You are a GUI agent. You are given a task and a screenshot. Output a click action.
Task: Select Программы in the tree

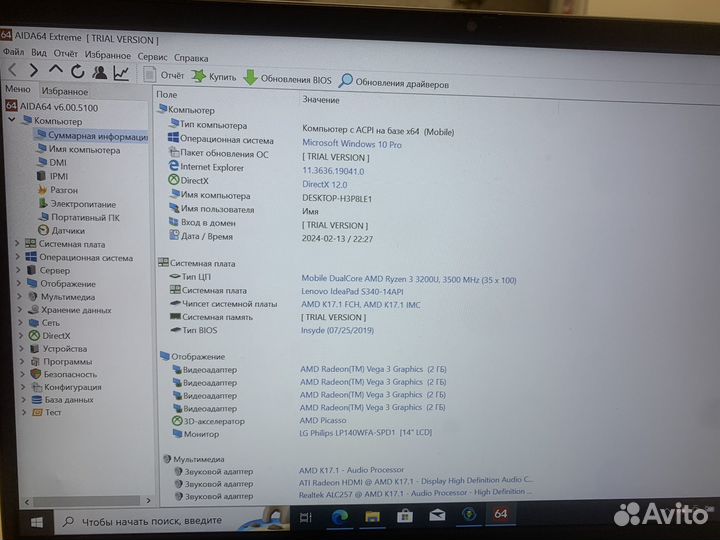(x=61, y=361)
